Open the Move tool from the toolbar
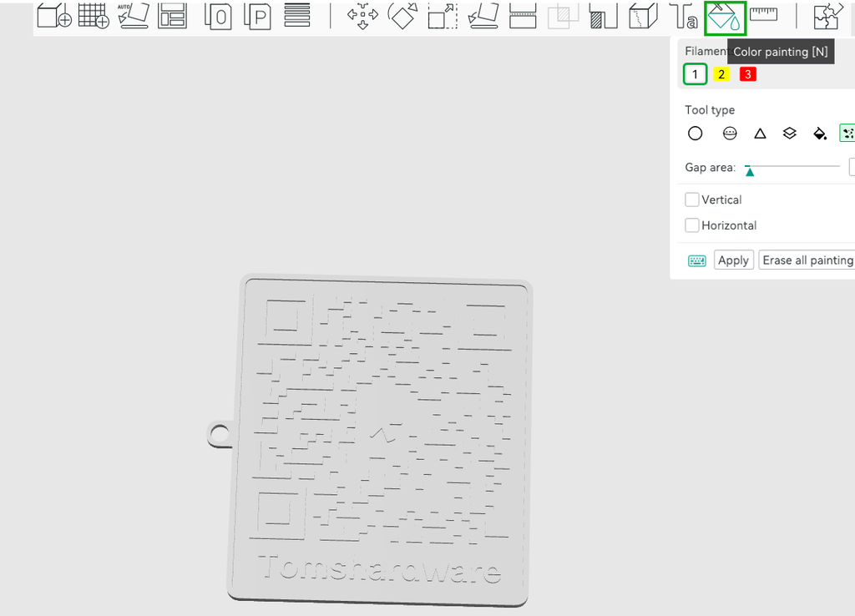Viewport: 855px width, 616px height. 362,17
